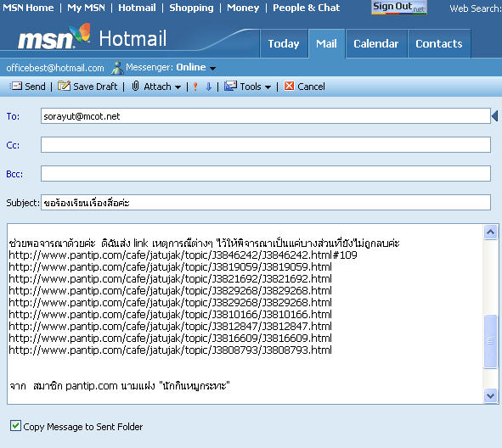The height and width of the screenshot is (448, 502).
Task: Click the Subject input field
Action: click(x=265, y=202)
